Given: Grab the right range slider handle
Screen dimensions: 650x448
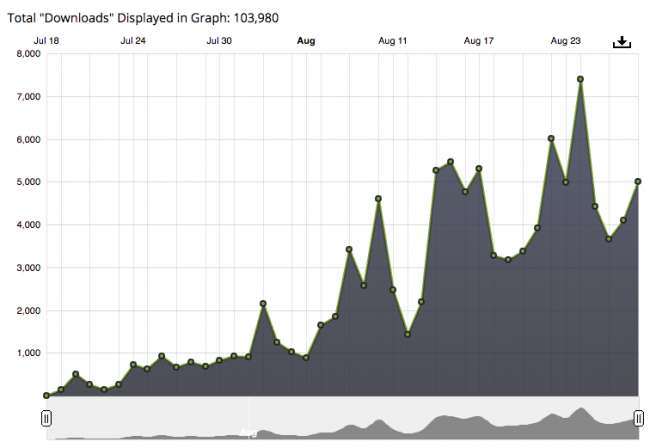Looking at the screenshot, I should 639,418.
